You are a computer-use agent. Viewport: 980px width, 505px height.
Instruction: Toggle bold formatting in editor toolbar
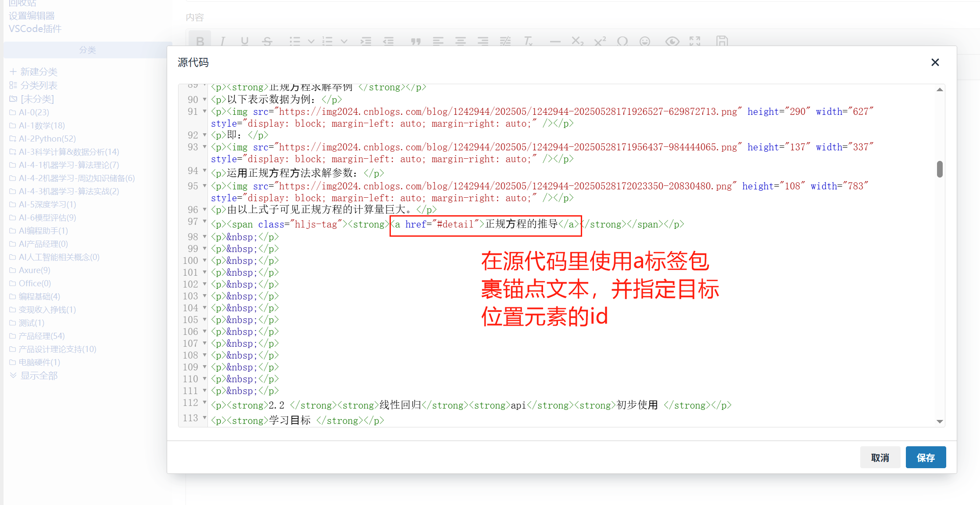tap(200, 41)
